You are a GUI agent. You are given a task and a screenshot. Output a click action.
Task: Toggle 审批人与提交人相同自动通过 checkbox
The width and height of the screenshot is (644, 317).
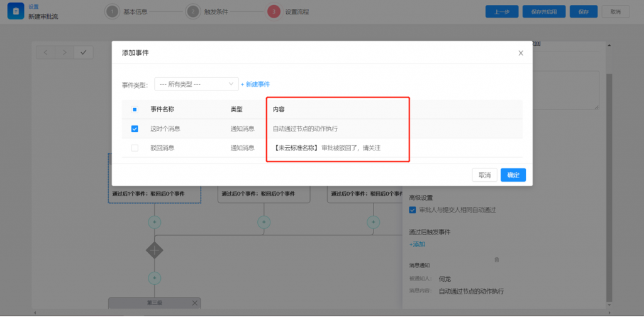[413, 210]
